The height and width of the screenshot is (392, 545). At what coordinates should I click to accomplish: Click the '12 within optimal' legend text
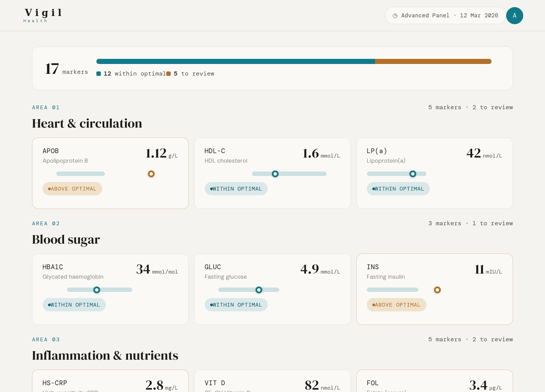[x=135, y=74]
